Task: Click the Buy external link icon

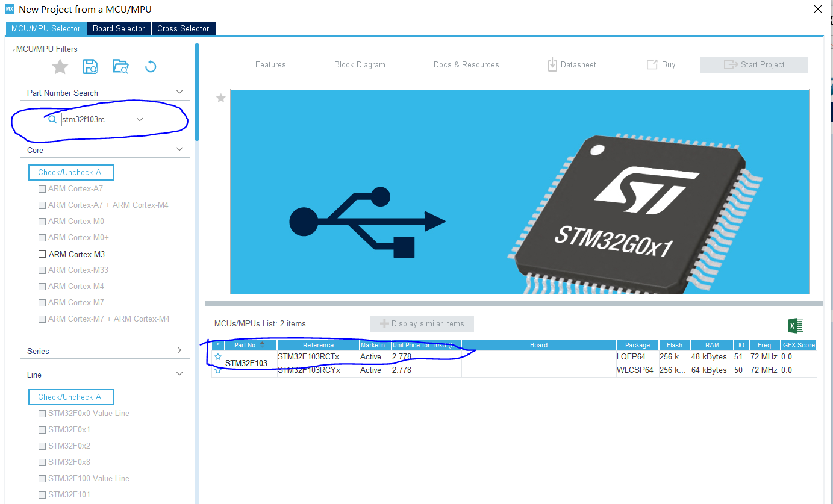Action: click(652, 64)
